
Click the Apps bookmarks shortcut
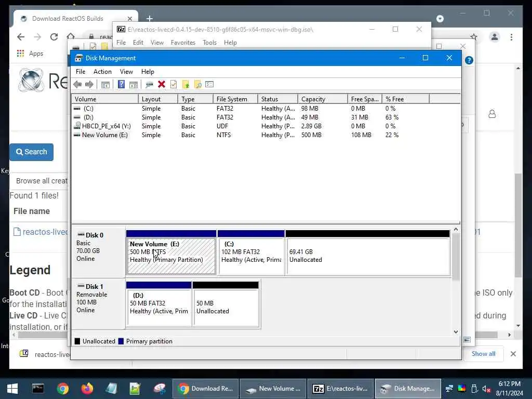30,54
